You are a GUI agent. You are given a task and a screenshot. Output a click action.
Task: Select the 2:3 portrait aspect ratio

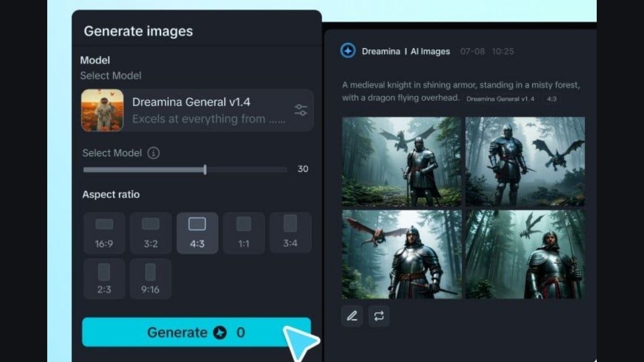coord(104,279)
